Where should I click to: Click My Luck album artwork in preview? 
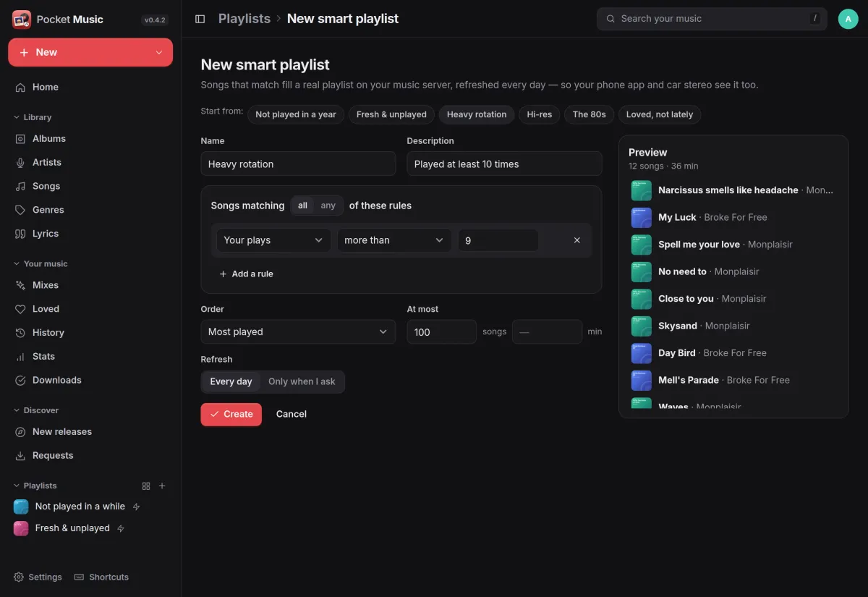[641, 217]
